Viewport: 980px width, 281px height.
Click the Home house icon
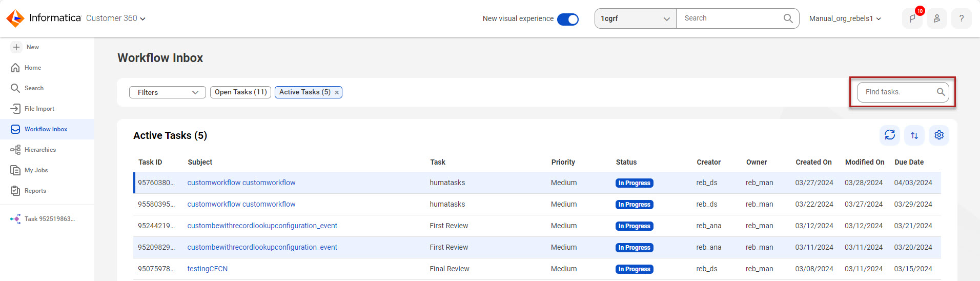pyautogui.click(x=15, y=68)
